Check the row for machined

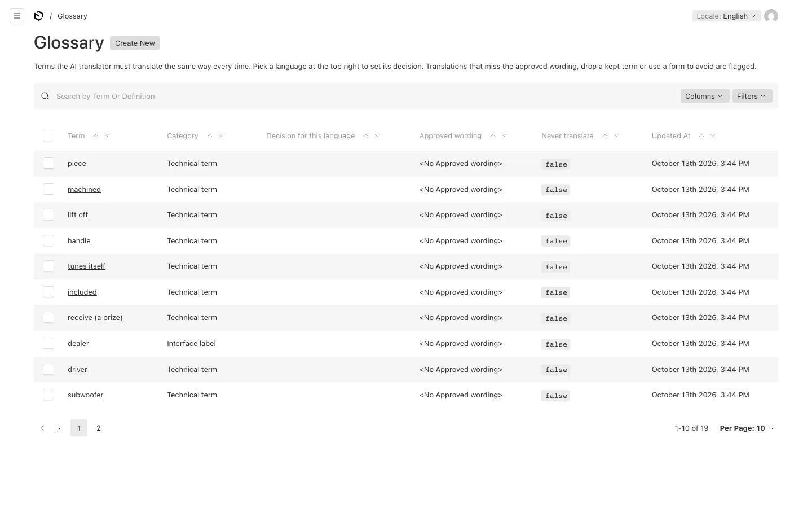pyautogui.click(x=48, y=189)
